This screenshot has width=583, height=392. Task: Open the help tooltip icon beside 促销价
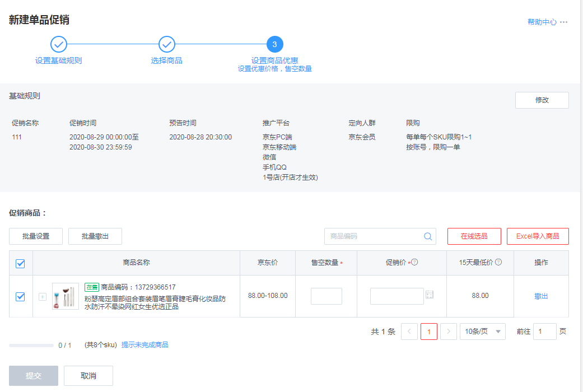tap(415, 262)
